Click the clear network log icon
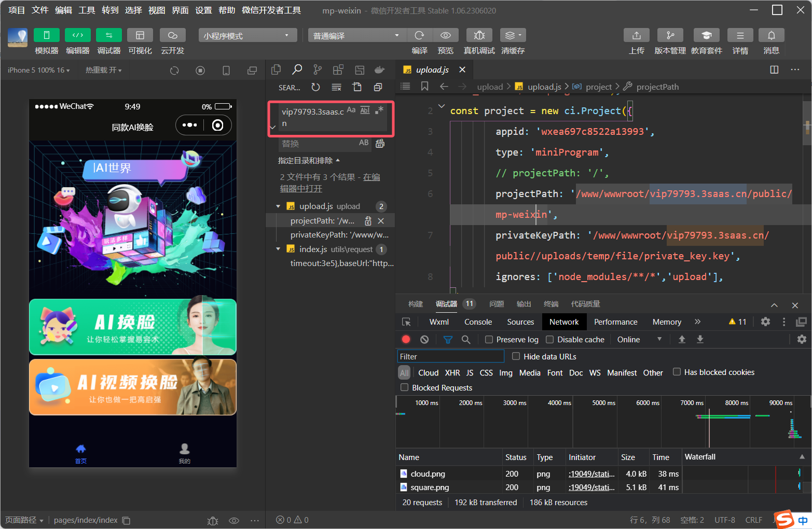Viewport: 812px width, 529px height. tap(424, 339)
